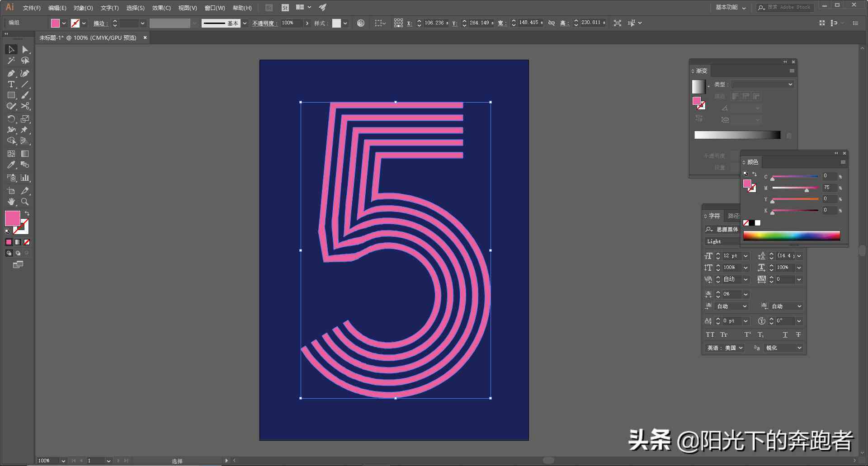Click the 描边 stroke link
The width and height of the screenshot is (868, 466).
tap(99, 23)
